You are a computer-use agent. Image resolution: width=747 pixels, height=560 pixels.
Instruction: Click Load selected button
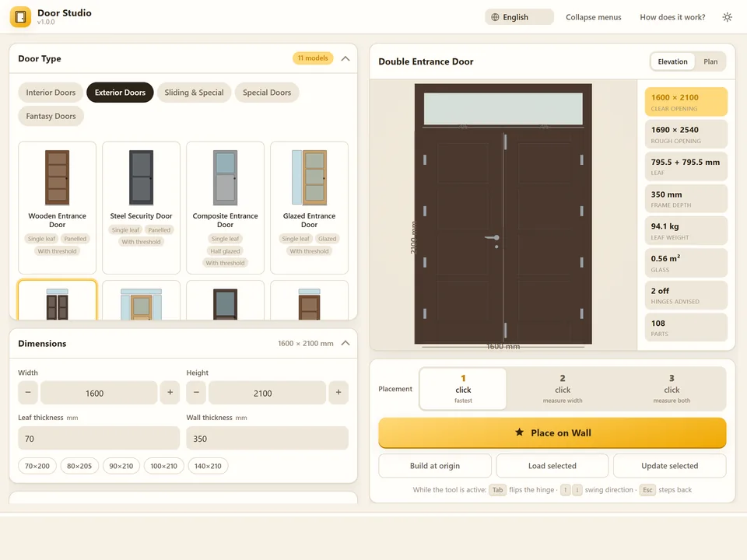click(x=552, y=466)
